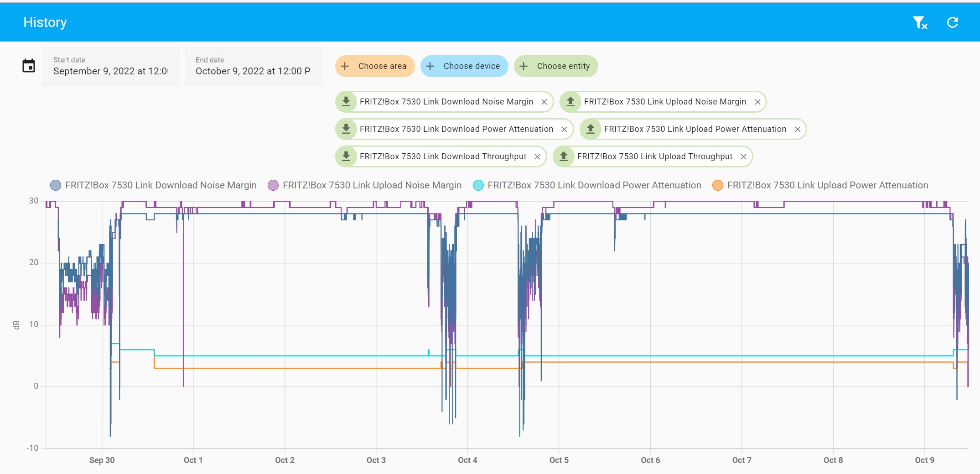Open the Choose device picker
The width and height of the screenshot is (980, 474).
pos(464,66)
